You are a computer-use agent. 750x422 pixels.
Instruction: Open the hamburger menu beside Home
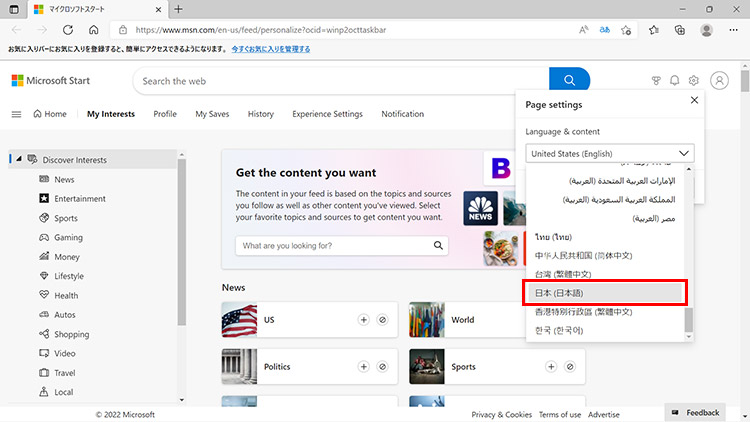coord(16,114)
